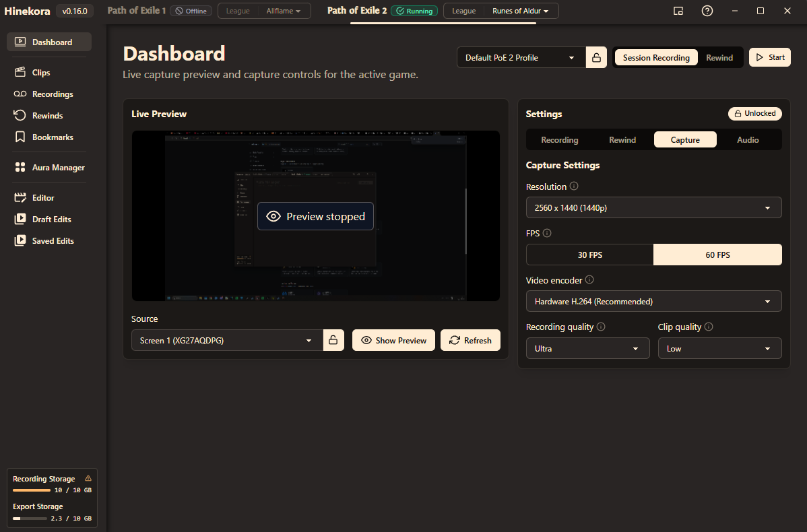Image resolution: width=807 pixels, height=532 pixels.
Task: Click the source lock icon button
Action: click(x=333, y=340)
